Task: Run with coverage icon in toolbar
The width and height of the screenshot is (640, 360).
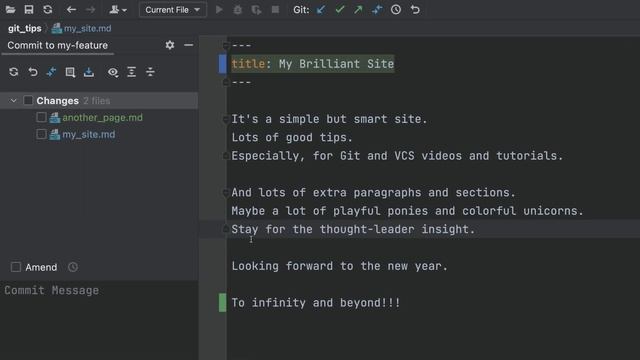Action: [x=256, y=9]
